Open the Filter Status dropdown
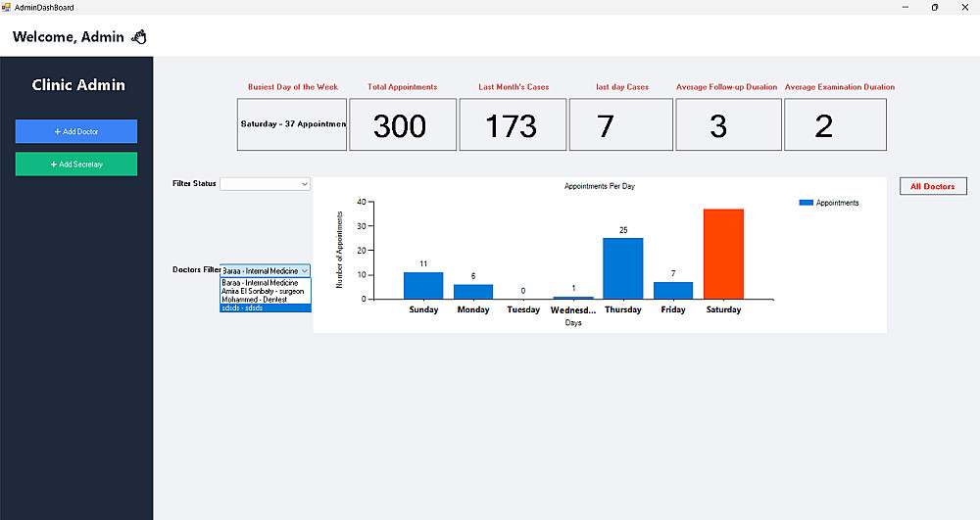This screenshot has height=520, width=980. coord(265,184)
